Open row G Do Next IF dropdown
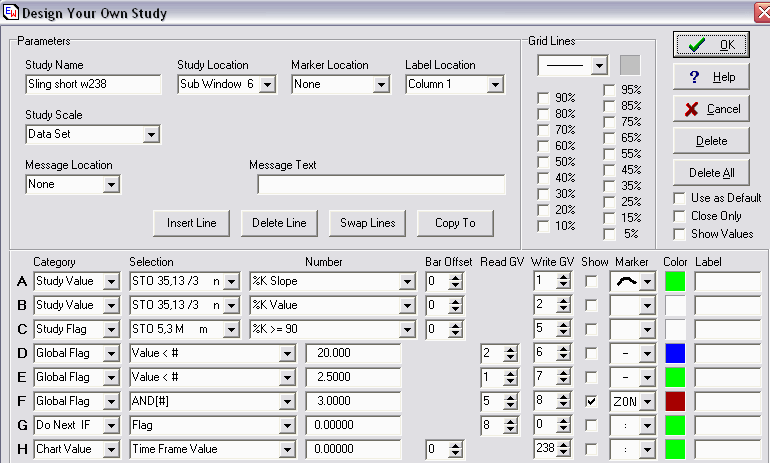Viewport: 770px width, 463px height. pos(111,426)
